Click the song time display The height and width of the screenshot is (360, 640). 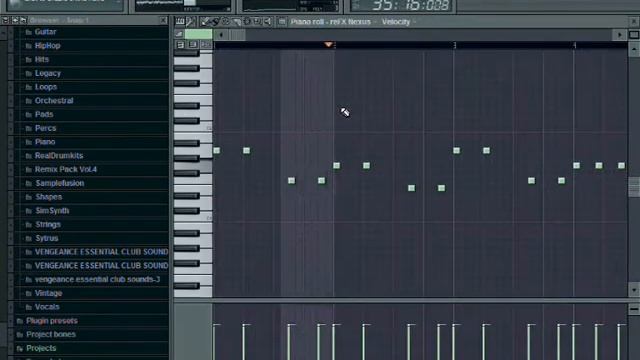pos(402,5)
